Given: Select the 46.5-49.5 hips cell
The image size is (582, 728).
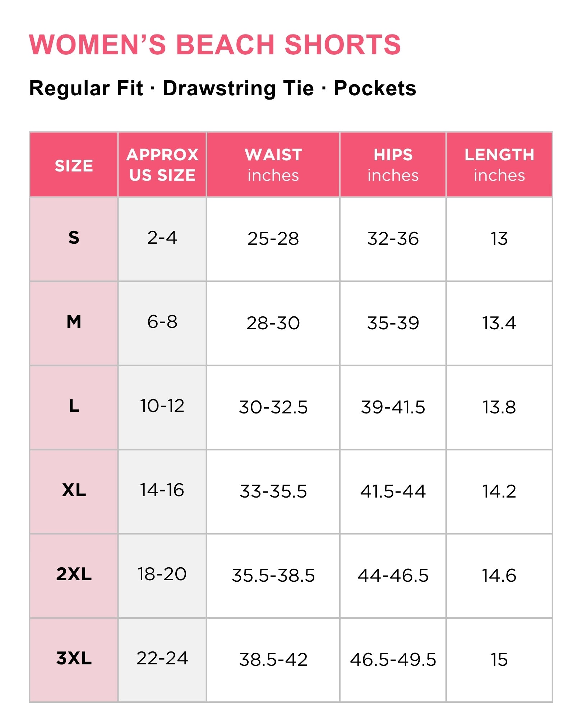Looking at the screenshot, I should pos(393,660).
